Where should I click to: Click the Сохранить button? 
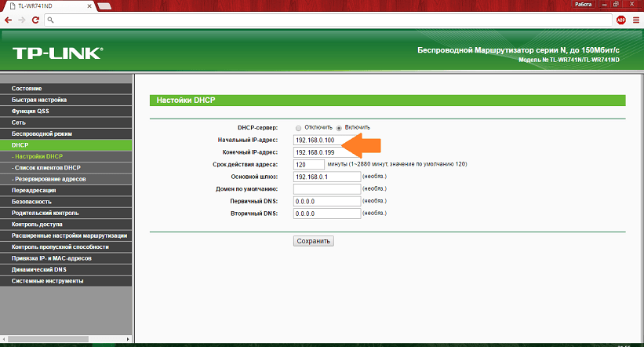tap(314, 241)
